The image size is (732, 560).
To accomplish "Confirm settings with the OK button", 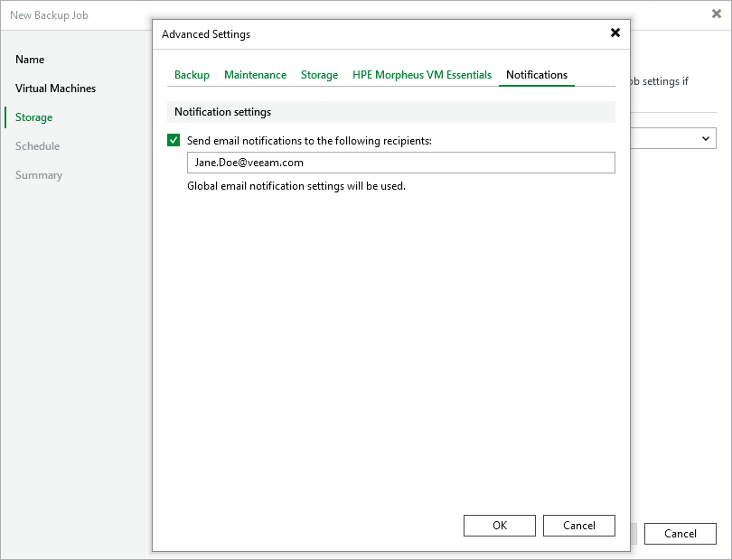I will click(499, 525).
